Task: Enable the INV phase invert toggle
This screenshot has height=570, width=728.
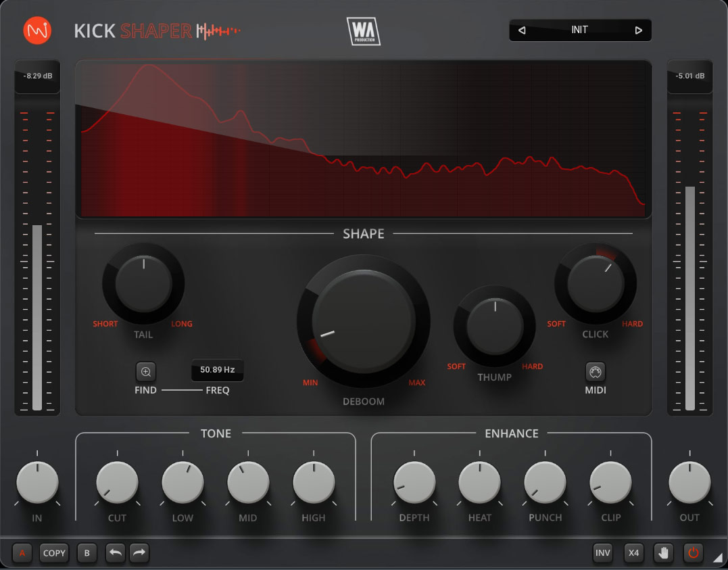Action: pos(602,553)
